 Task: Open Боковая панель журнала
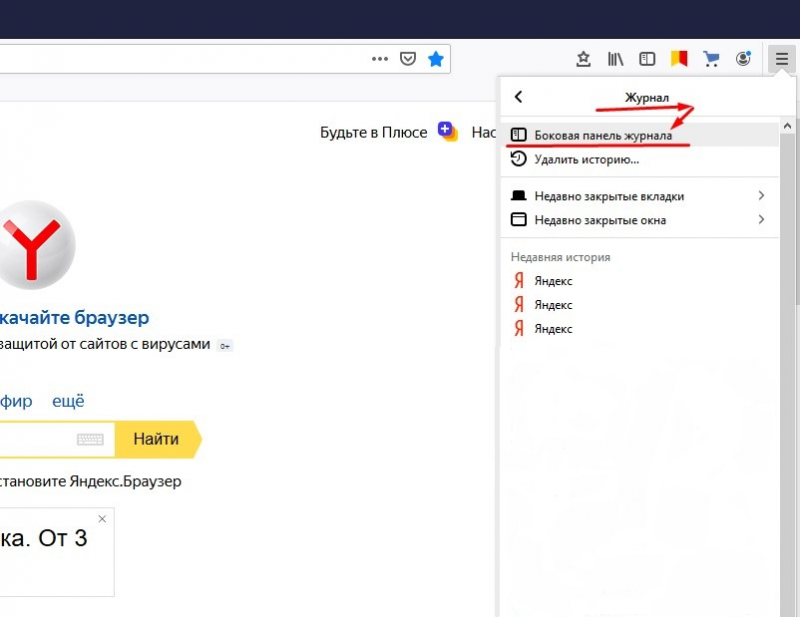pos(640,135)
